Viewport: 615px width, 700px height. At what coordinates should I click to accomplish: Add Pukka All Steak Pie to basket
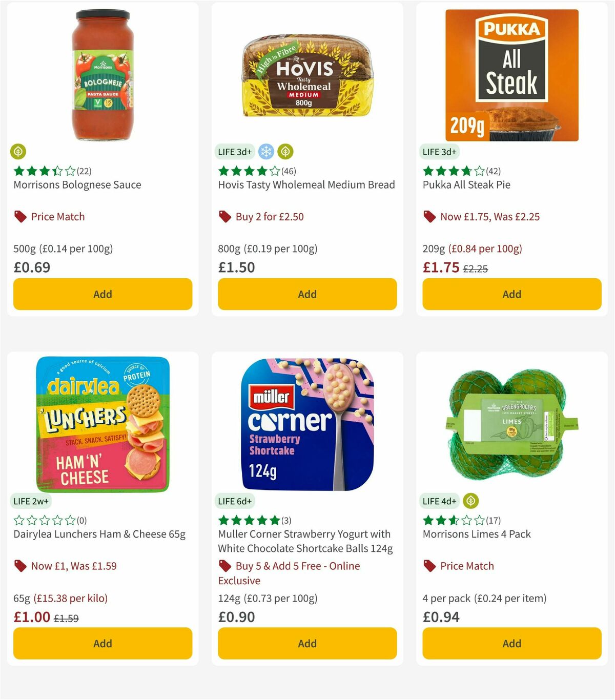click(511, 294)
